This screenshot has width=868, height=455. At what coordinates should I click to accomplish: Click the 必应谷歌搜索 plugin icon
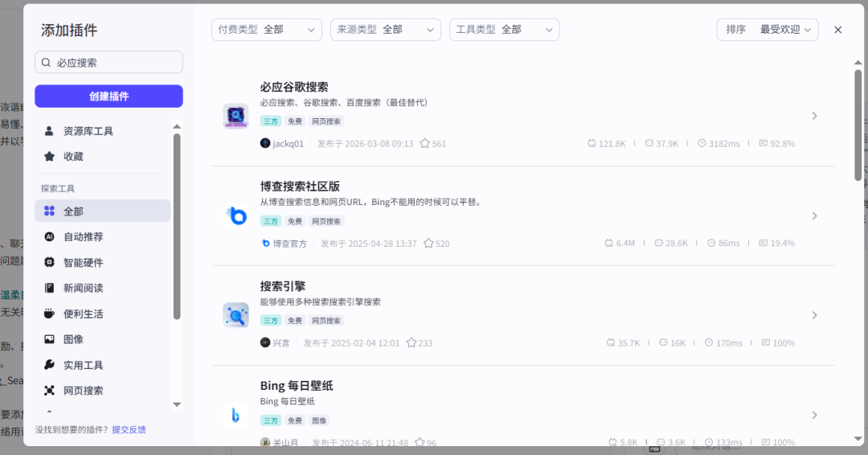(x=235, y=116)
